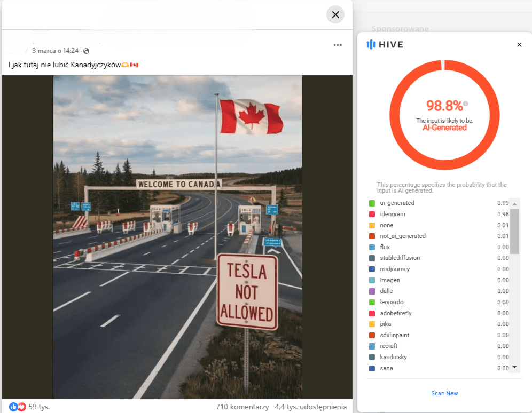This screenshot has height=413, width=532.
Task: Click the Scan New link
Action: (444, 393)
